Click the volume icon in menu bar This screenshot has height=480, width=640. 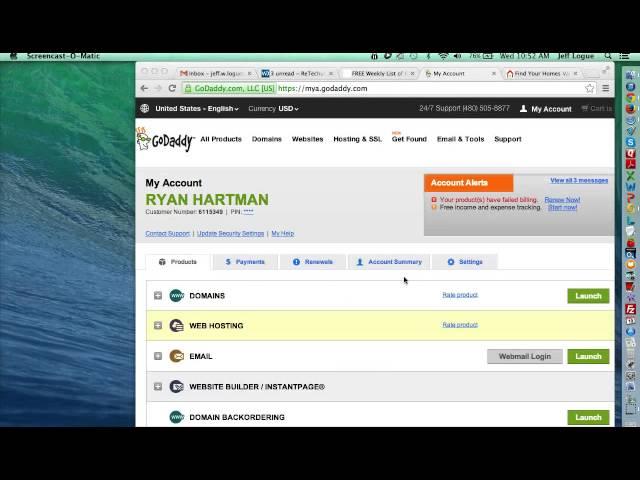pyautogui.click(x=457, y=56)
